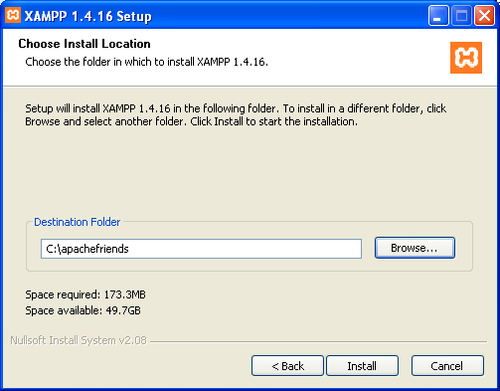Image resolution: width=500 pixels, height=391 pixels.
Task: Click the "Space available: 49.7GB" text
Action: click(x=83, y=311)
